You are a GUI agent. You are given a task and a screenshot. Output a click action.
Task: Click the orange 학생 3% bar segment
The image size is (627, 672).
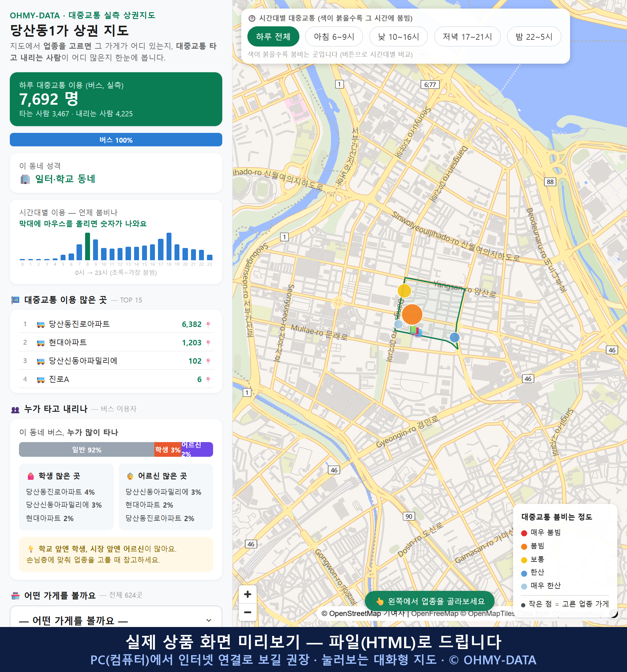pyautogui.click(x=168, y=449)
